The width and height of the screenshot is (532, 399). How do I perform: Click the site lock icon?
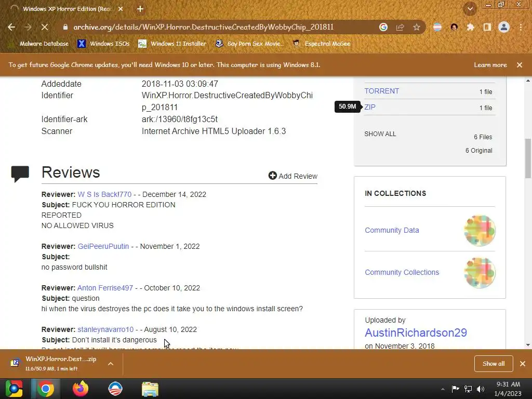point(65,27)
